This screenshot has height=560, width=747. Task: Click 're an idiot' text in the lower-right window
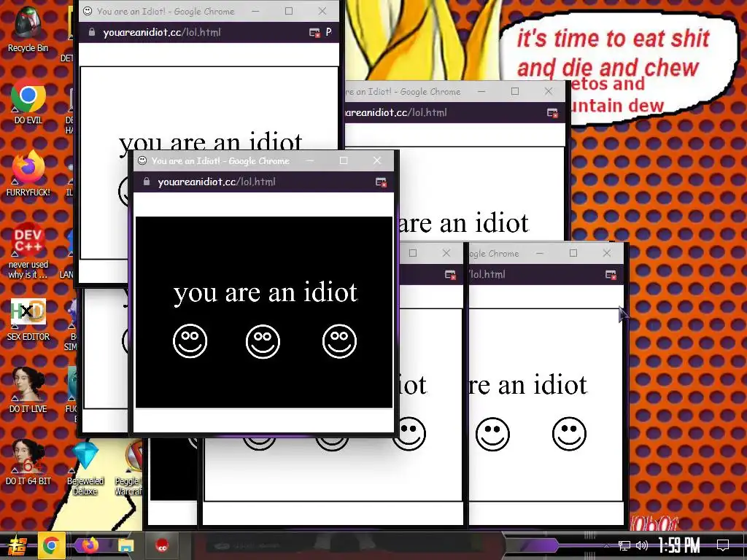(x=528, y=385)
